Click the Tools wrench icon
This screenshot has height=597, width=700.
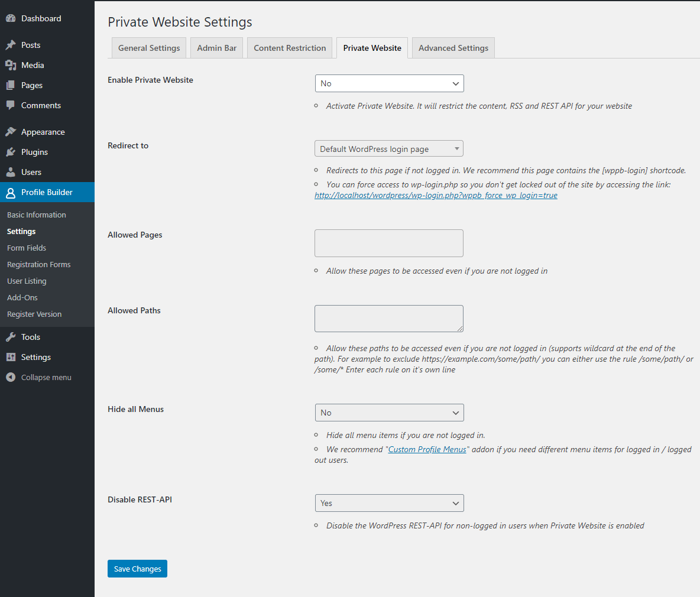[x=11, y=337]
